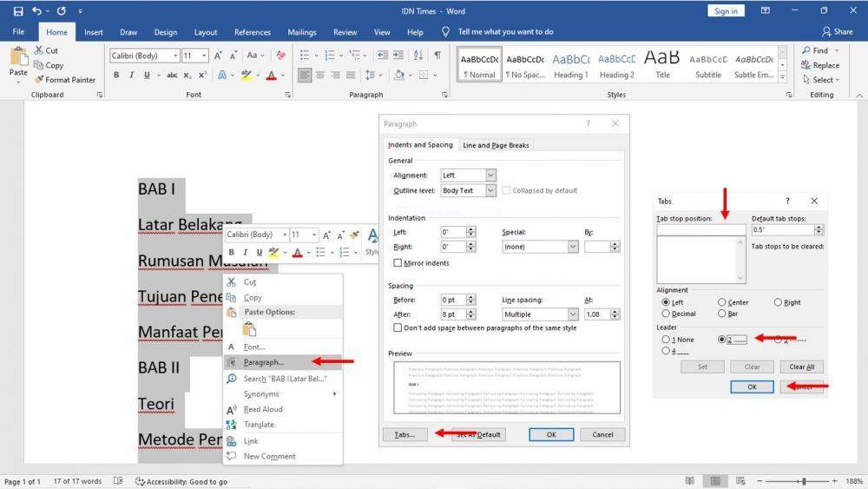Click the Sign in button

point(726,11)
